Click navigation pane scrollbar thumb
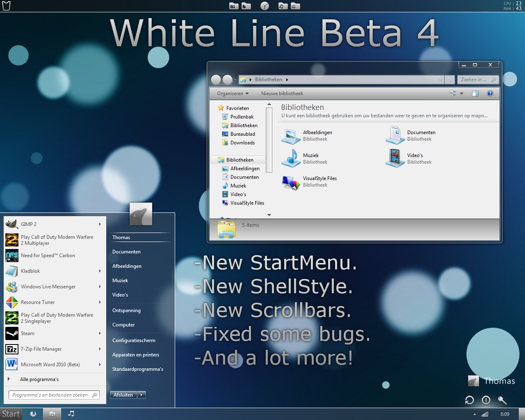Viewport: 525px width, 420px height. [x=269, y=140]
